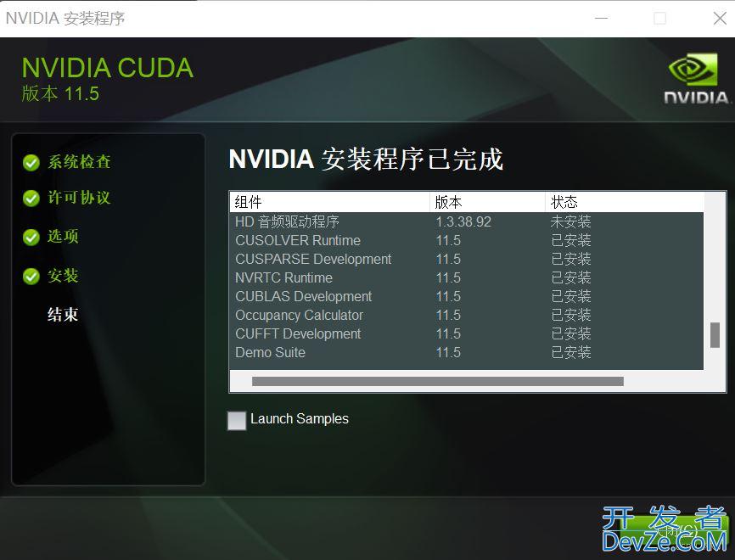Click 11.5 version of Occupancy Calculator
Viewport: 735px width, 560px height.
[448, 316]
